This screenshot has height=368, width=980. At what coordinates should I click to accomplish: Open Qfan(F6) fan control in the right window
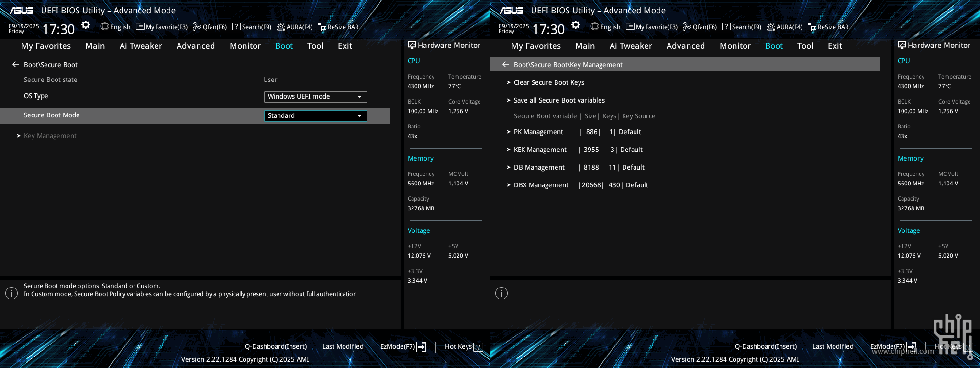point(700,27)
